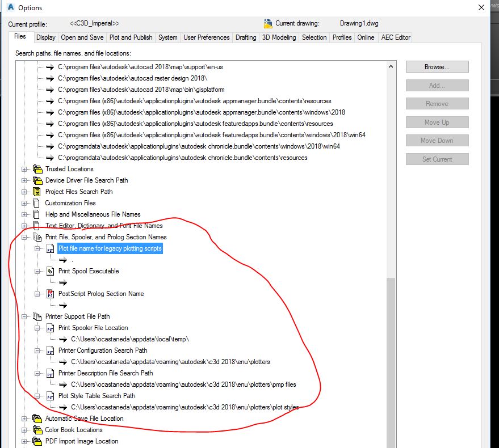Expand the Automatic Save File Location node
The image size is (499, 448).
[x=24, y=419]
